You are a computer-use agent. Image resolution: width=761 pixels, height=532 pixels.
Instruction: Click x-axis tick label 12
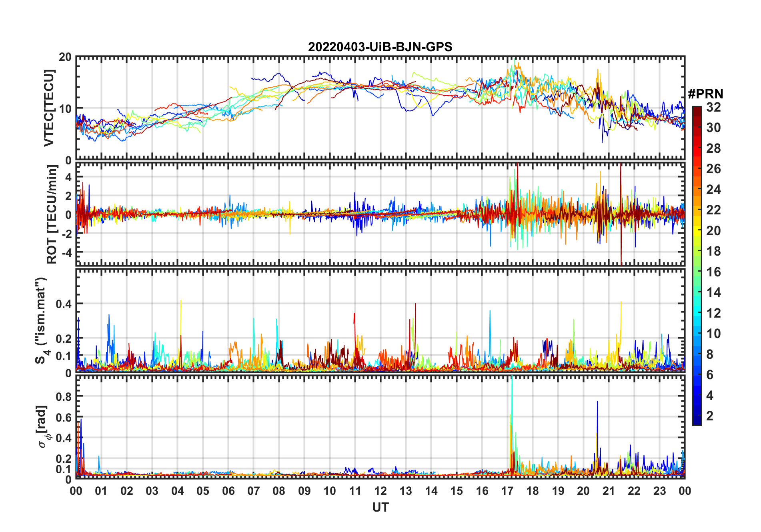tap(380, 491)
